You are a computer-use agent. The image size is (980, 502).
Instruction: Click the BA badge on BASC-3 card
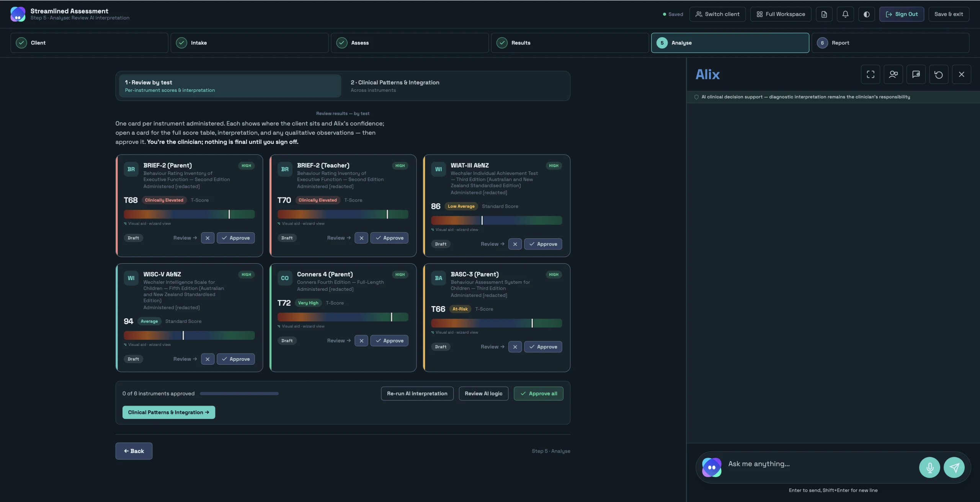[x=439, y=278]
